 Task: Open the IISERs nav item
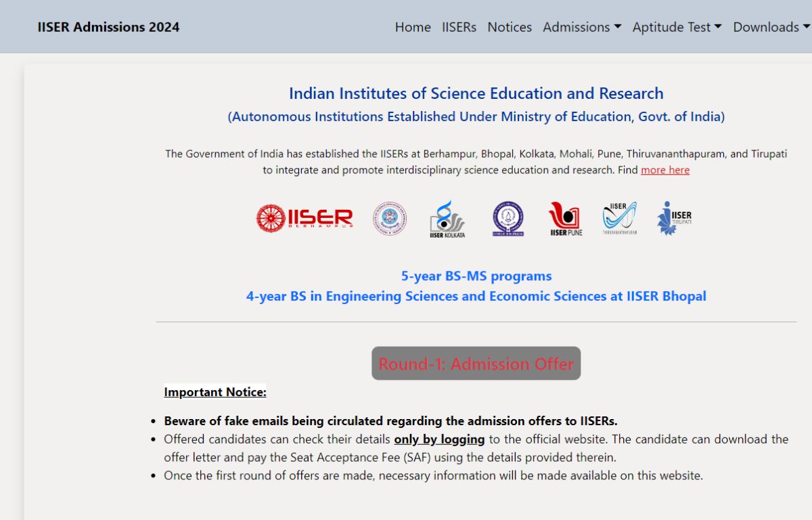point(459,27)
